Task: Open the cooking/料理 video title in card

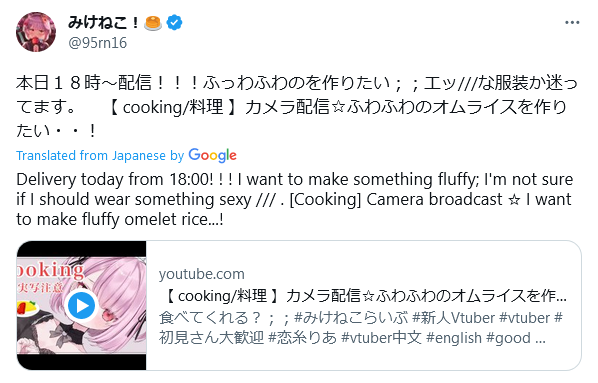Action: 365,296
